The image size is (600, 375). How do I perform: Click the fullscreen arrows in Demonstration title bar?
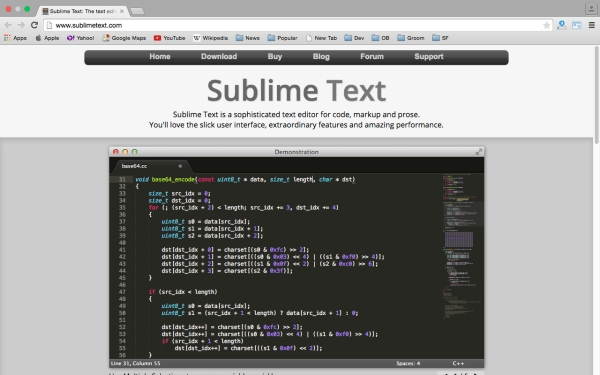coord(479,152)
